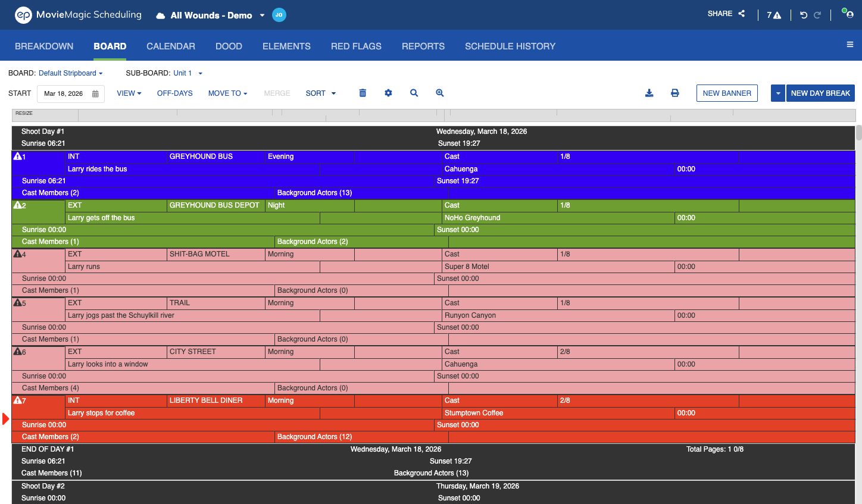Open the hamburger menu icon

850,45
